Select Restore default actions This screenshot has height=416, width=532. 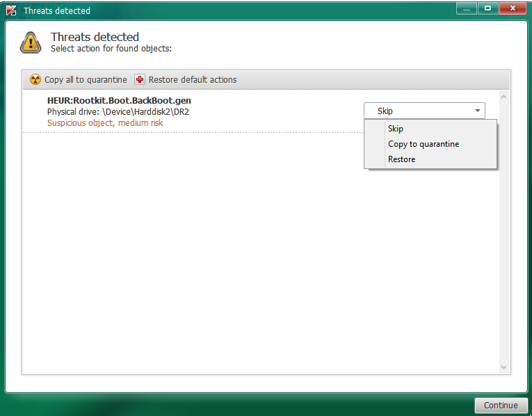(x=193, y=79)
